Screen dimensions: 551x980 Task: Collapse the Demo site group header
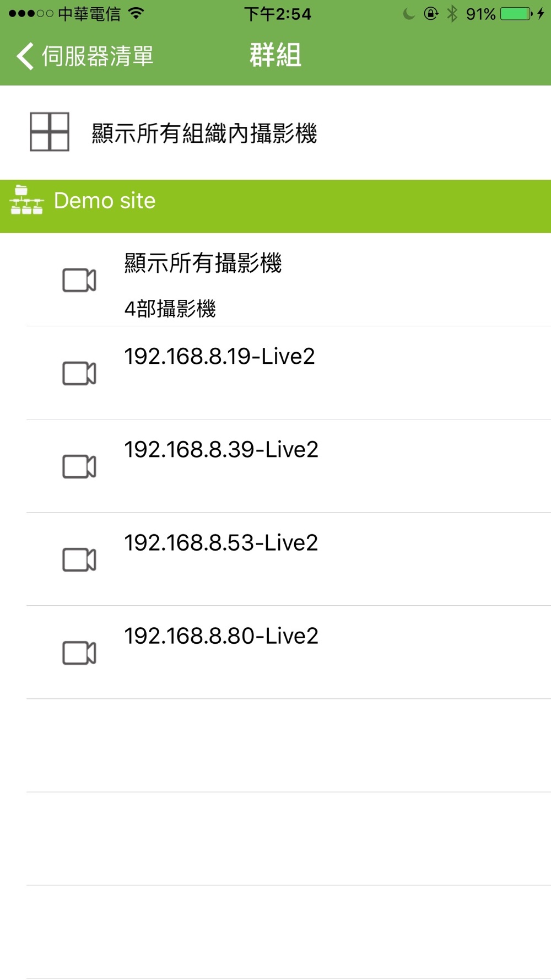(x=275, y=206)
